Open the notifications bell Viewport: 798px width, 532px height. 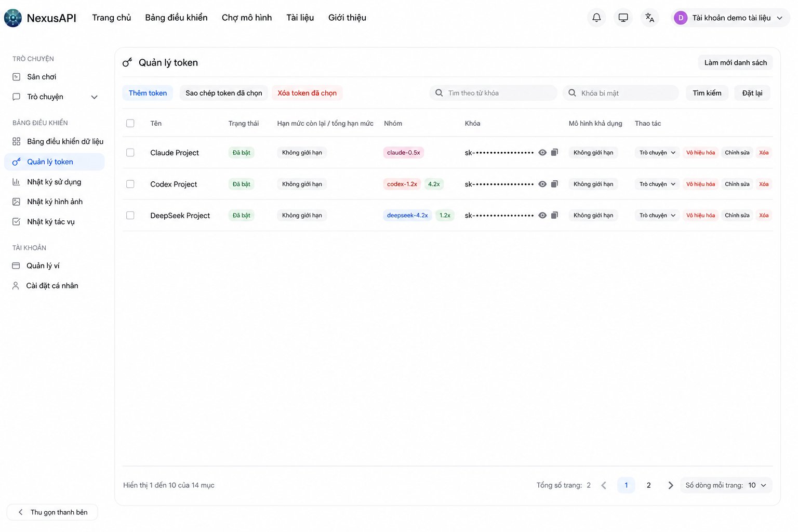(x=596, y=18)
